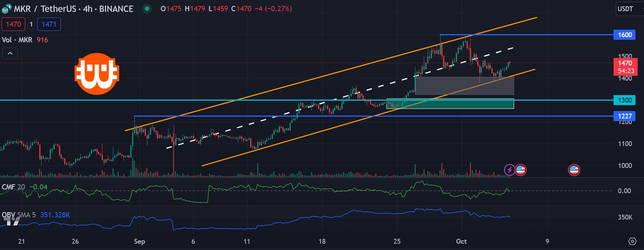Open the MKR / TetherUS symbol title

[73, 9]
